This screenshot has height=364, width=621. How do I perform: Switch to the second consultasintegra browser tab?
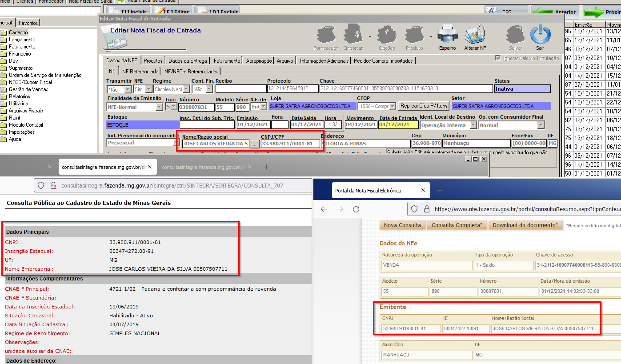tap(202, 167)
